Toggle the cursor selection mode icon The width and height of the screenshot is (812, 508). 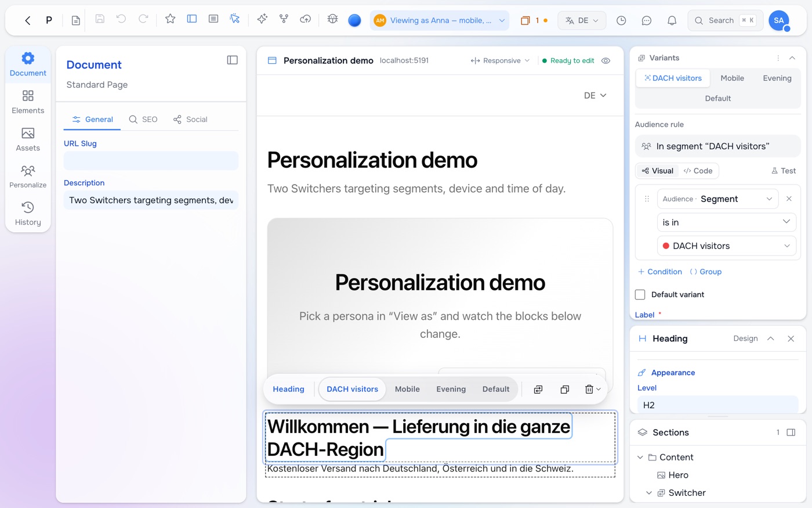tap(235, 19)
